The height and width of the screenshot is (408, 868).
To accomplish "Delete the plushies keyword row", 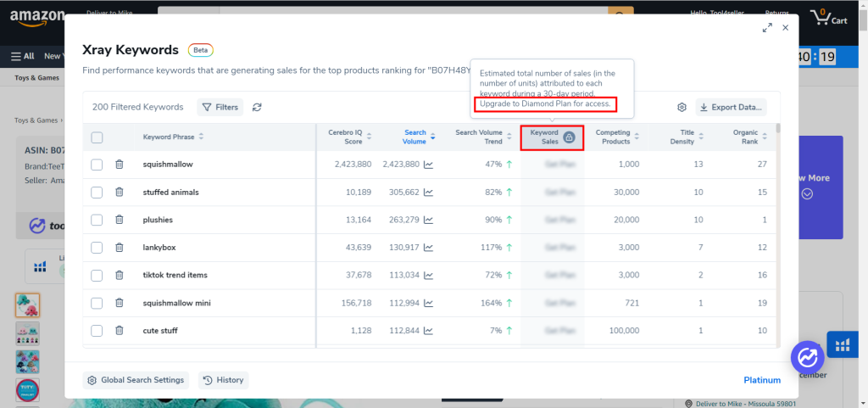I will (119, 220).
